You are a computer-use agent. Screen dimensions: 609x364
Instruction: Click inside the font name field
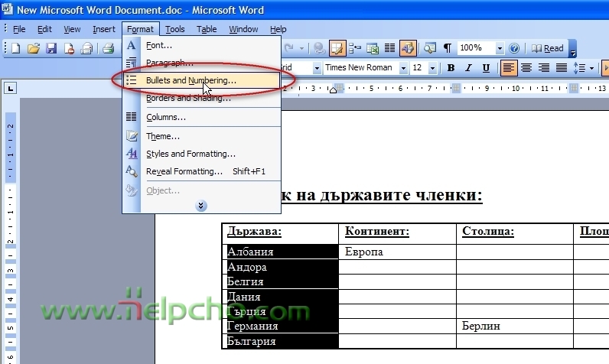361,68
